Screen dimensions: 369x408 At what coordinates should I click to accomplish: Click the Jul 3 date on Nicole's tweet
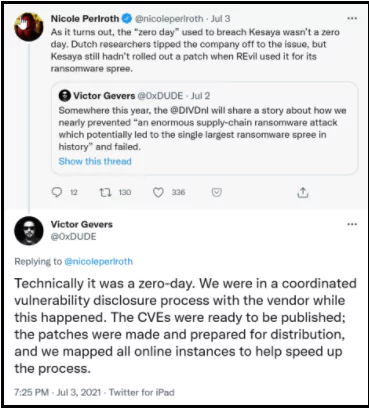pos(220,19)
